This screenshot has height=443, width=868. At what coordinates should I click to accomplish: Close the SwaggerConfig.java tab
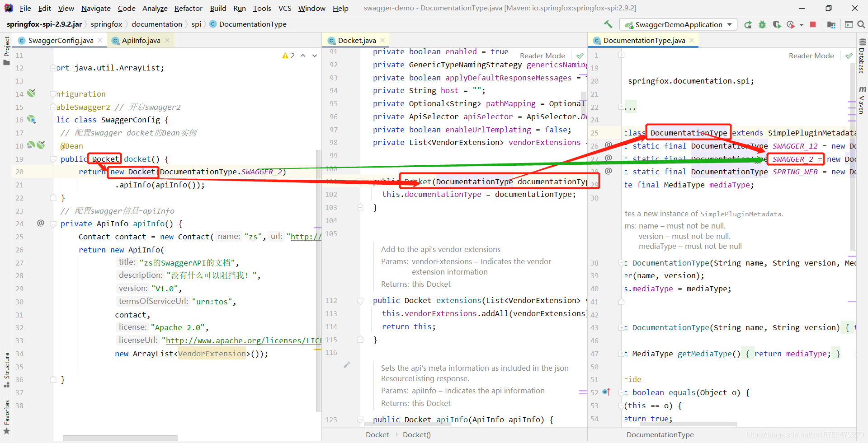pyautogui.click(x=100, y=40)
